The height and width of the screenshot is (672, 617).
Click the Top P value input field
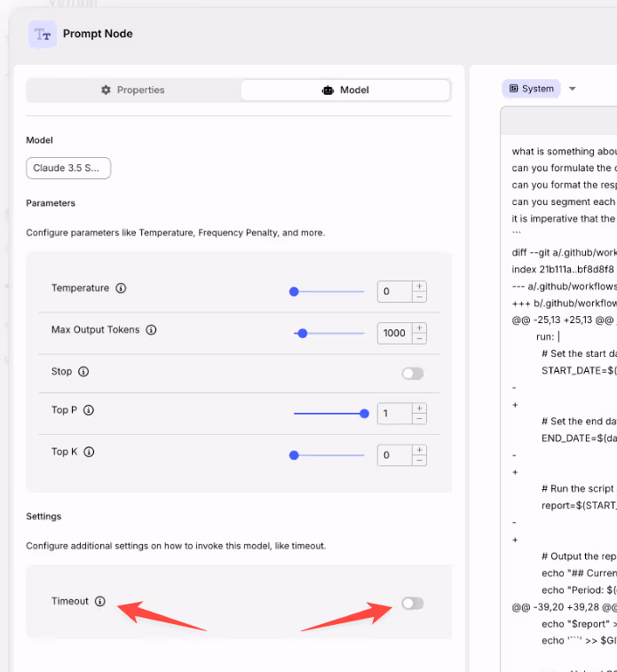[x=395, y=414]
